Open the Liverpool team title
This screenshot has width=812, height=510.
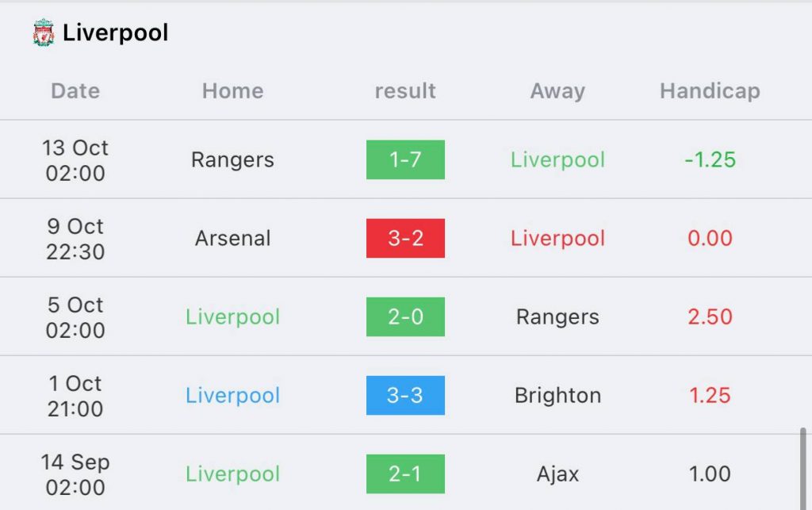click(x=115, y=33)
